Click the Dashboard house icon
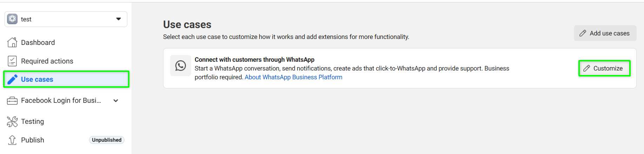The height and width of the screenshot is (154, 644). coord(12,42)
